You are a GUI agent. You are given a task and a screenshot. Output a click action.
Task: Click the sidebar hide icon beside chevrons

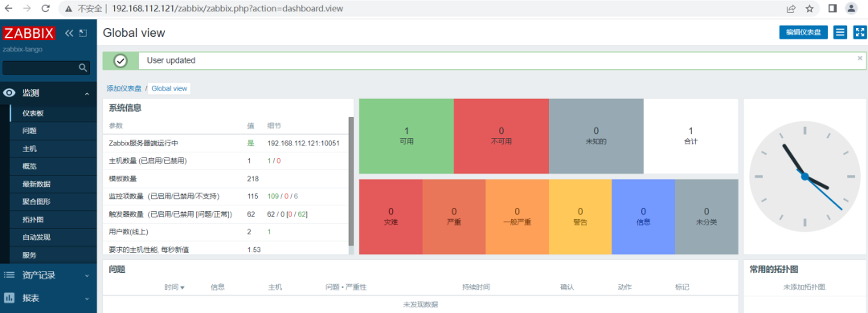point(83,33)
